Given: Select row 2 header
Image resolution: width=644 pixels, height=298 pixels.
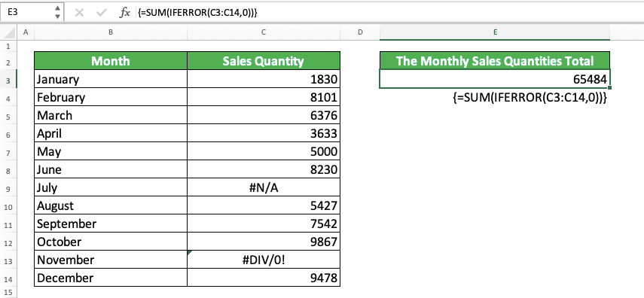Looking at the screenshot, I should click(8, 61).
